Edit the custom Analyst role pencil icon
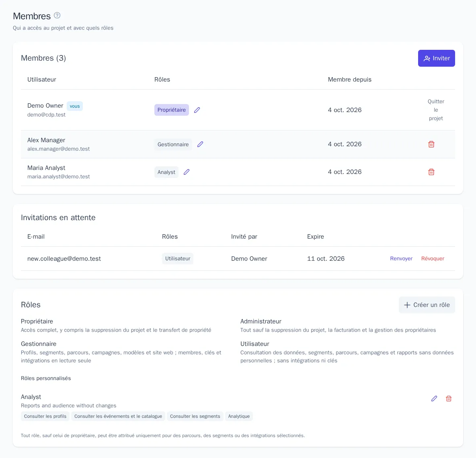 pyautogui.click(x=434, y=399)
